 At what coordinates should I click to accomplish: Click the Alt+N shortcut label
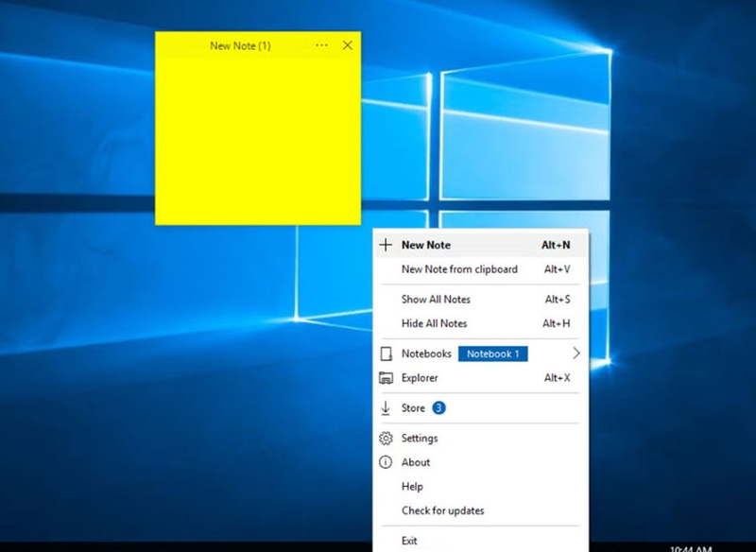tap(556, 245)
